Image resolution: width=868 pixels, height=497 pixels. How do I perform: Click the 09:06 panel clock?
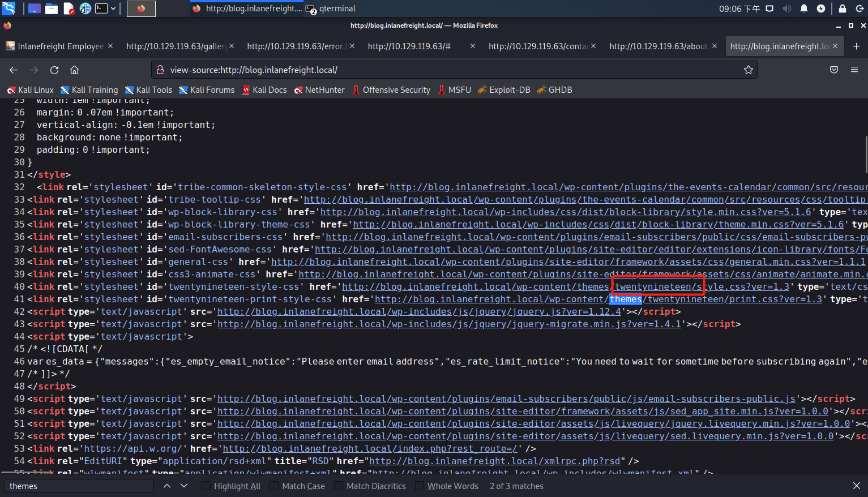[739, 8]
